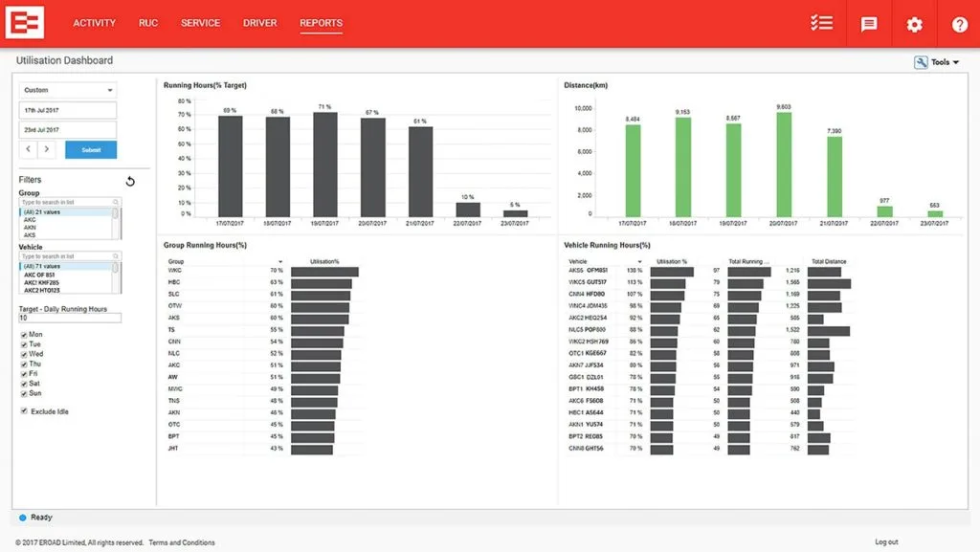
Task: Reset filters with the refresh icon
Action: click(130, 181)
